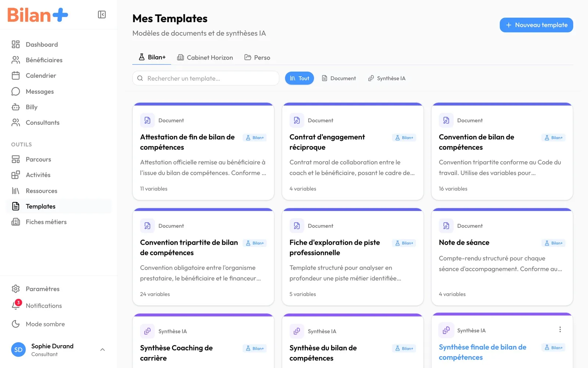588x368 pixels.
Task: Open the Ressources library
Action: [x=59, y=191]
